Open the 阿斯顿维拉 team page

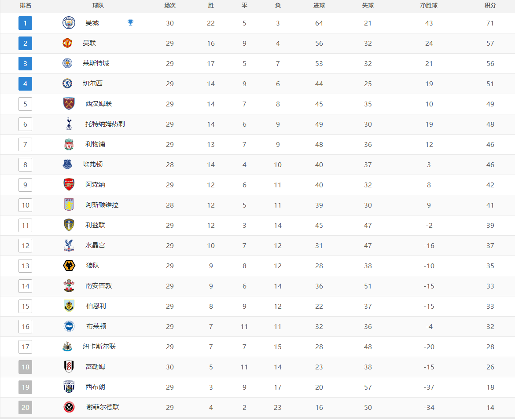tap(102, 205)
